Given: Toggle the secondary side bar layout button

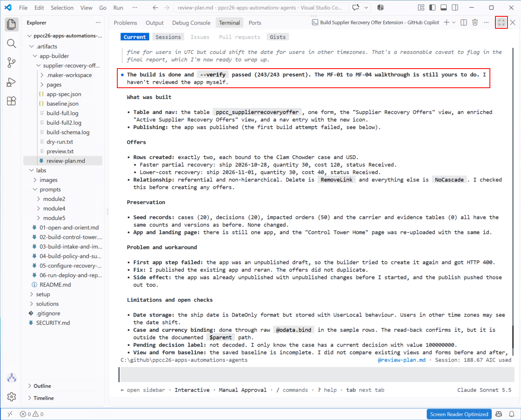Looking at the screenshot, I should 455,8.
